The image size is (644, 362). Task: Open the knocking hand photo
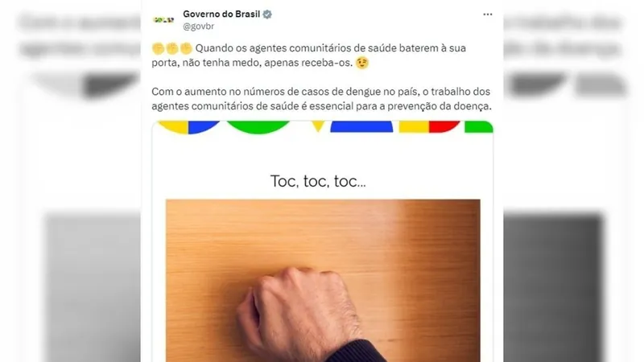click(x=323, y=280)
